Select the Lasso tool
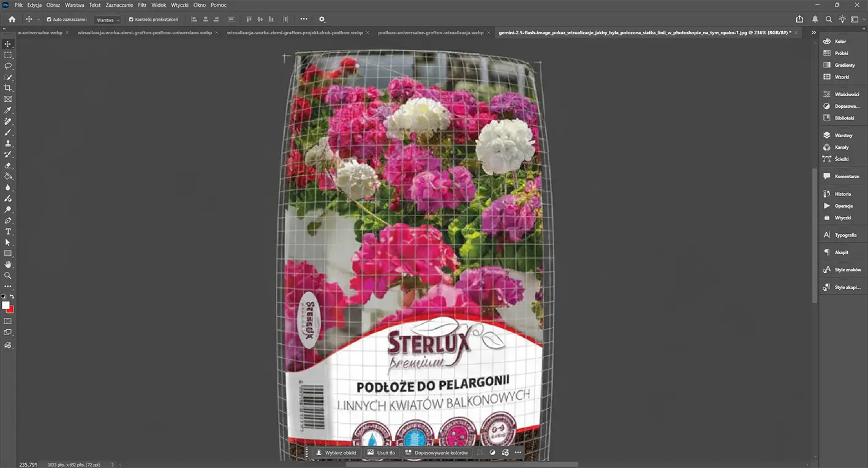868x468 pixels. click(8, 66)
